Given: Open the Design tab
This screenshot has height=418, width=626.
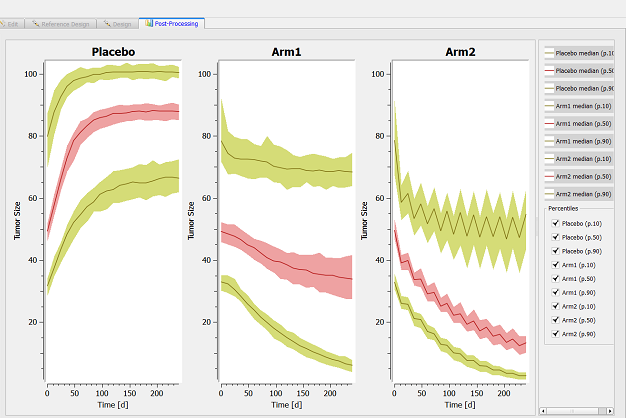Looking at the screenshot, I should coord(120,22).
